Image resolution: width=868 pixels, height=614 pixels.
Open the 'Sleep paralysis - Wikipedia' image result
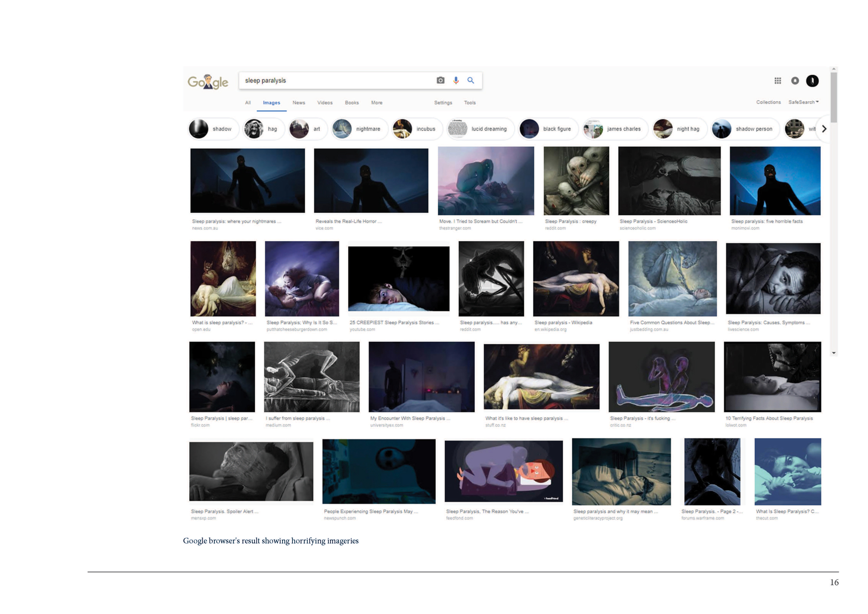(576, 279)
